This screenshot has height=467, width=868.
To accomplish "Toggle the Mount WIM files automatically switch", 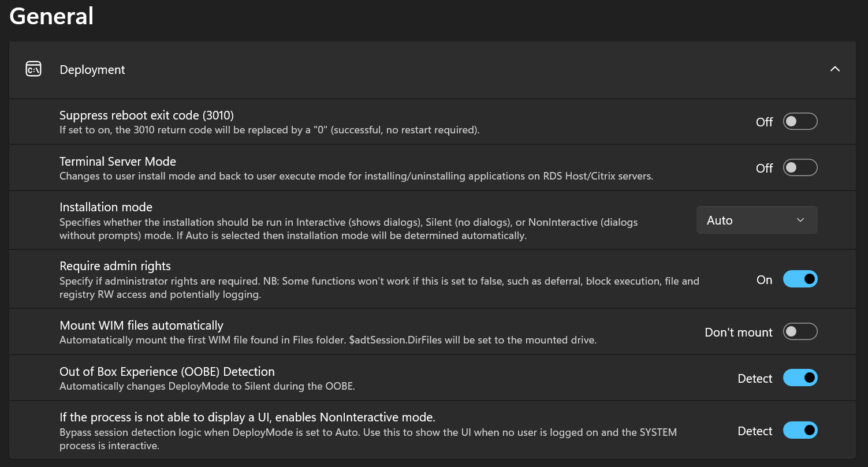I will click(800, 332).
